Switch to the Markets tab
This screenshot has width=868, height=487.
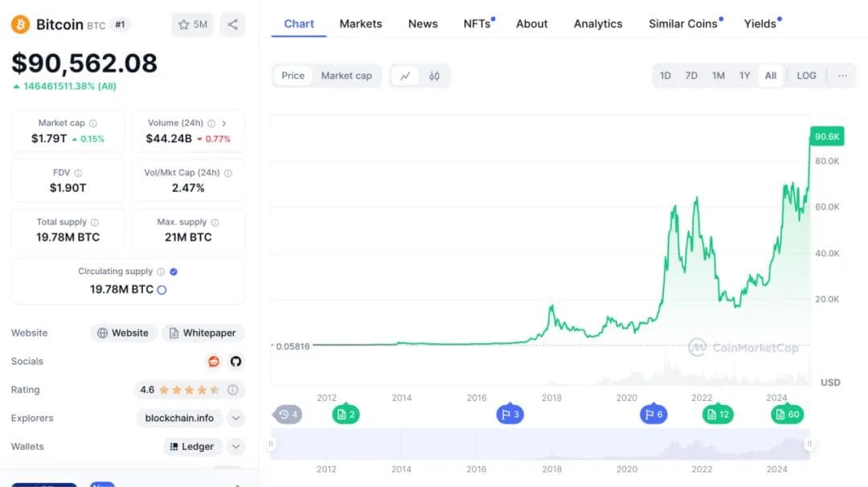pyautogui.click(x=361, y=23)
